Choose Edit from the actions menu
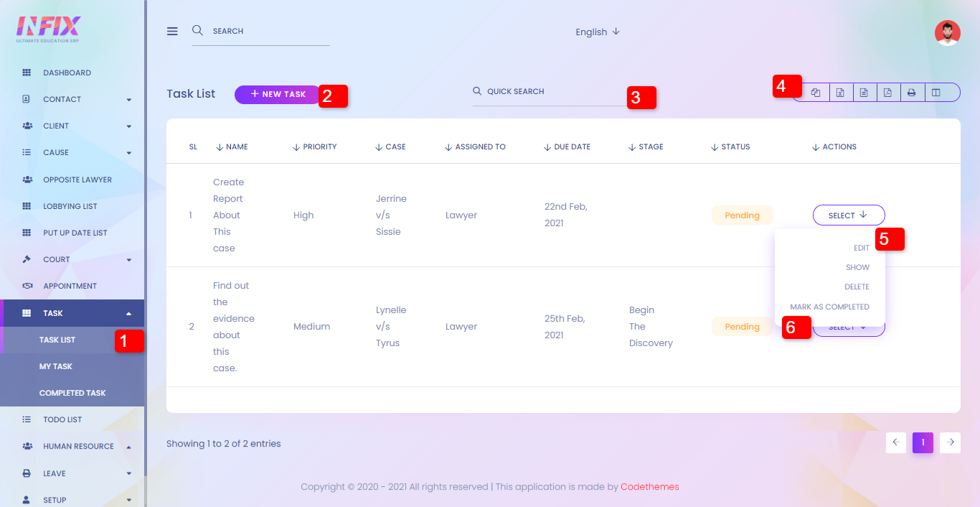This screenshot has width=980, height=507. pyautogui.click(x=861, y=248)
